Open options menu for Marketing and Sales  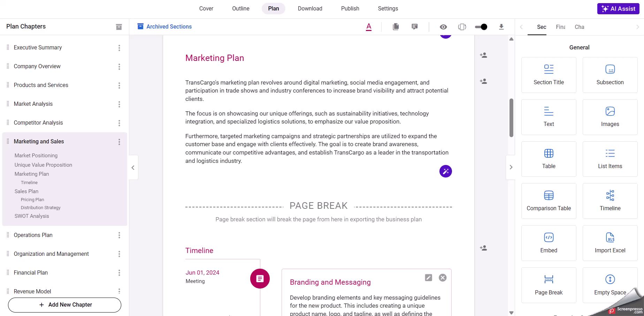tap(119, 142)
